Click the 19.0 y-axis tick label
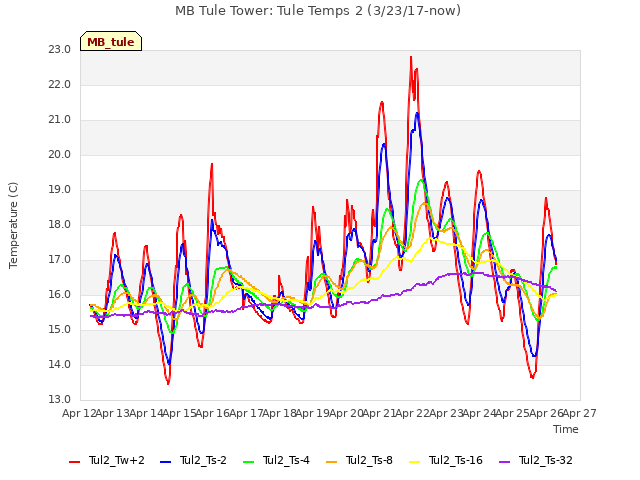 point(60,190)
